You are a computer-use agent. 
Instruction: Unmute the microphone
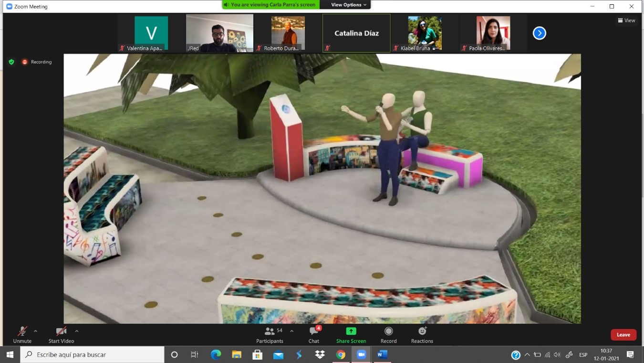(22, 334)
